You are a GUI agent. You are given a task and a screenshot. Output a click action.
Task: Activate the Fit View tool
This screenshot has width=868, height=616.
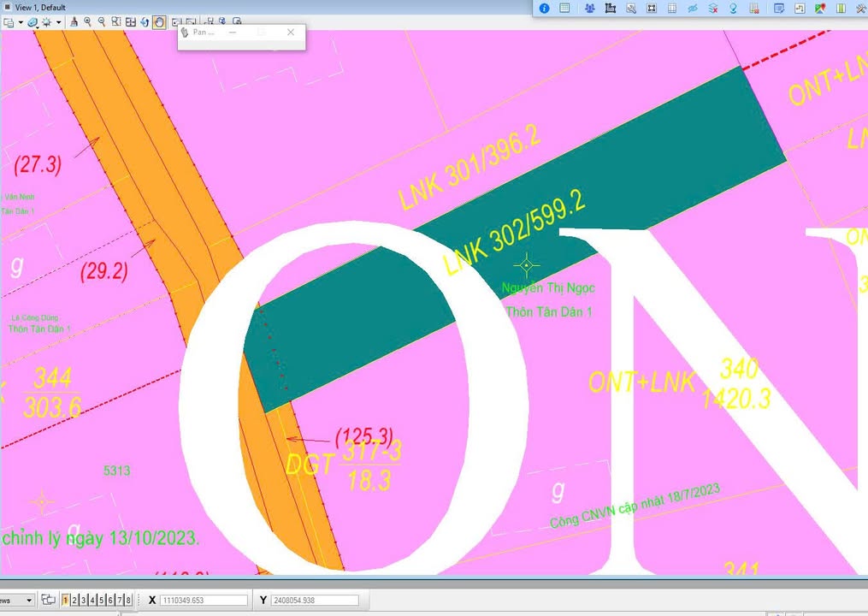(130, 22)
